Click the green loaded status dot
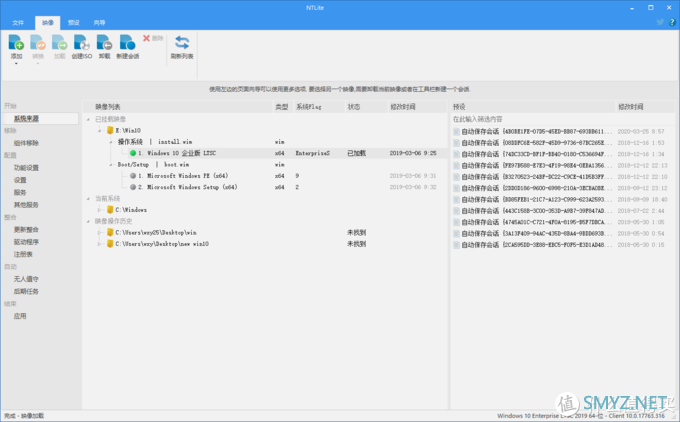 tap(131, 153)
